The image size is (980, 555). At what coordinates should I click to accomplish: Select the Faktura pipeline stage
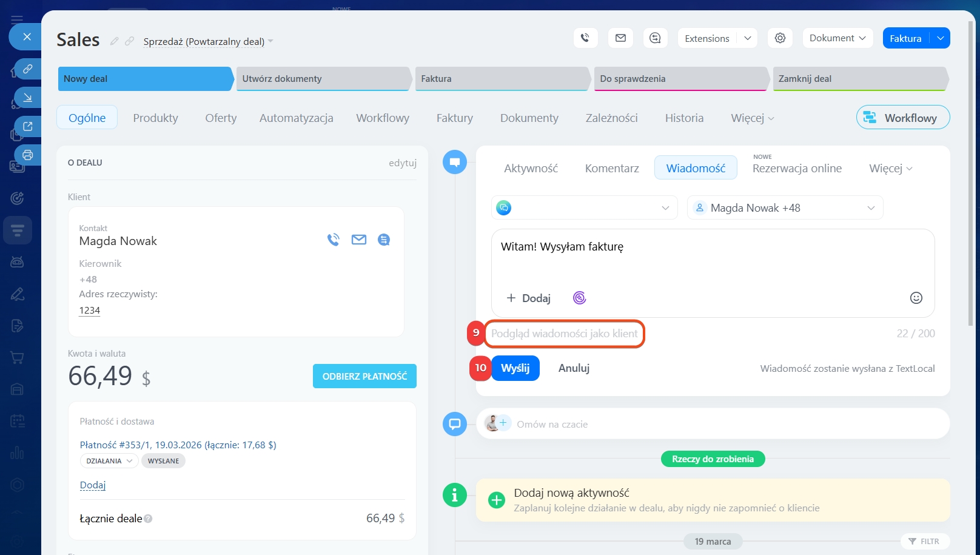point(501,79)
